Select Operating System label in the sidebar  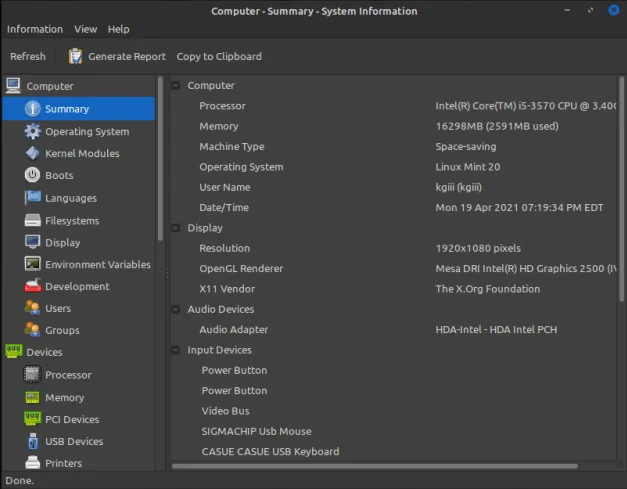click(x=87, y=132)
